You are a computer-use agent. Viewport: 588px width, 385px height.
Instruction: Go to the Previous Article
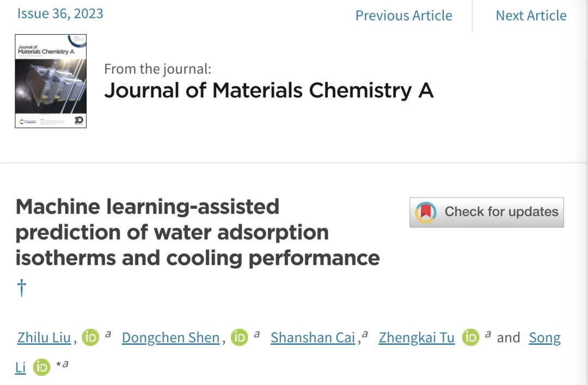tap(403, 15)
